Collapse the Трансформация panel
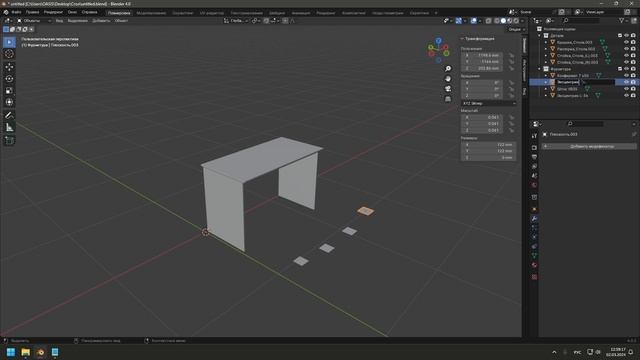The height and width of the screenshot is (360, 640). tap(478, 38)
